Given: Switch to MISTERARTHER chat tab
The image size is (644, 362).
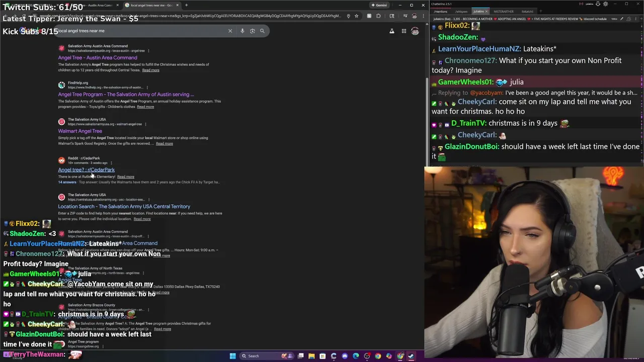Looking at the screenshot, I should 504,12.
